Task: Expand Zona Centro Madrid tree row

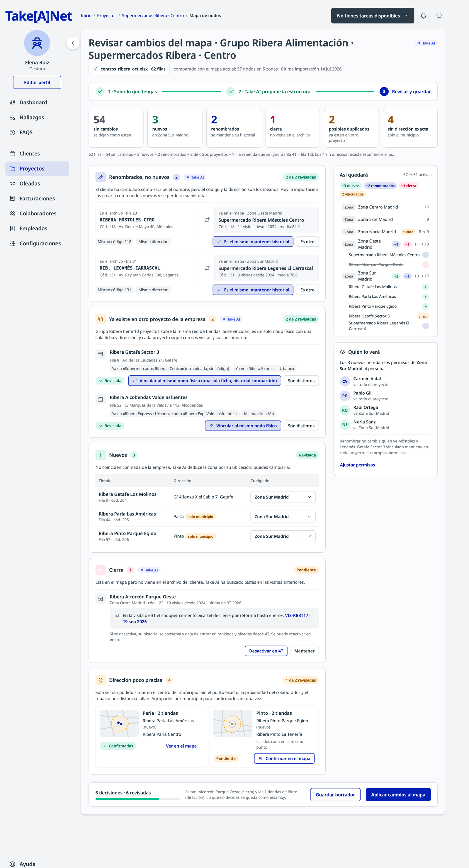Action: [x=385, y=207]
